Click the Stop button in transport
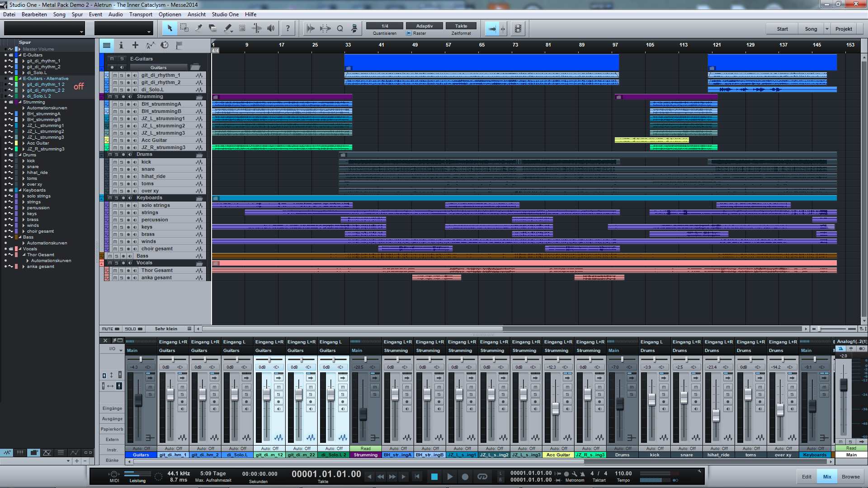 [x=434, y=476]
